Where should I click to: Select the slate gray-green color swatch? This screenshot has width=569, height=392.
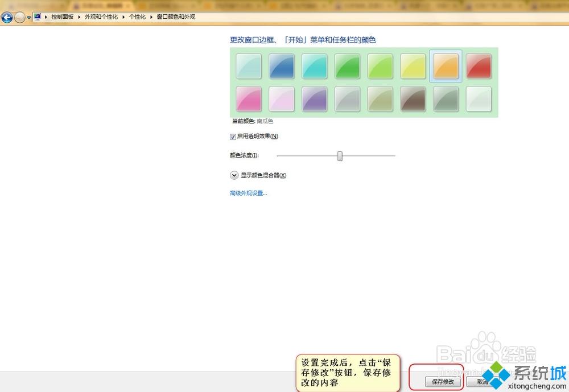point(446,99)
